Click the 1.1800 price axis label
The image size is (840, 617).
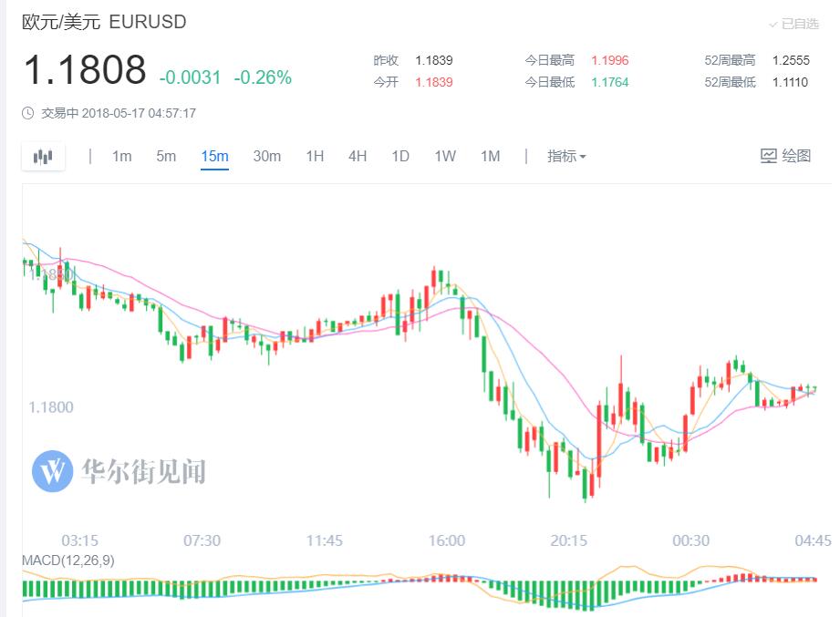tap(51, 407)
